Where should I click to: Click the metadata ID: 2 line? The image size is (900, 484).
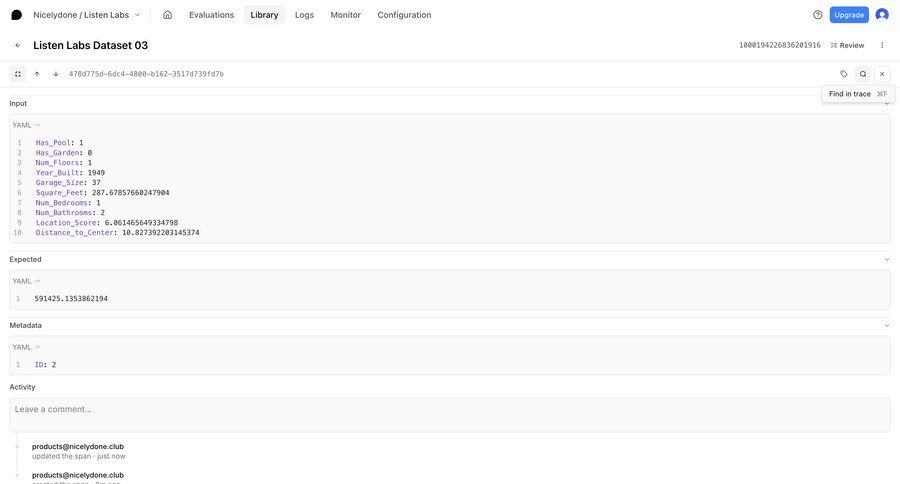pos(45,365)
